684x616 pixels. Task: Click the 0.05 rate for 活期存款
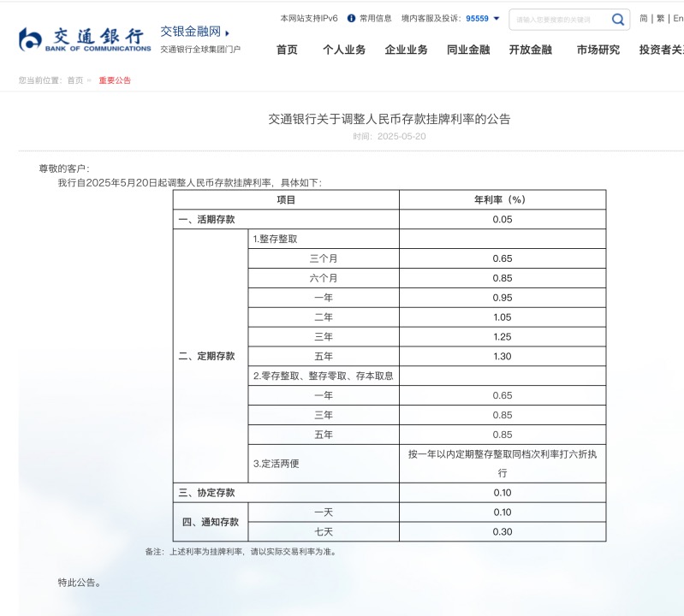[503, 219]
